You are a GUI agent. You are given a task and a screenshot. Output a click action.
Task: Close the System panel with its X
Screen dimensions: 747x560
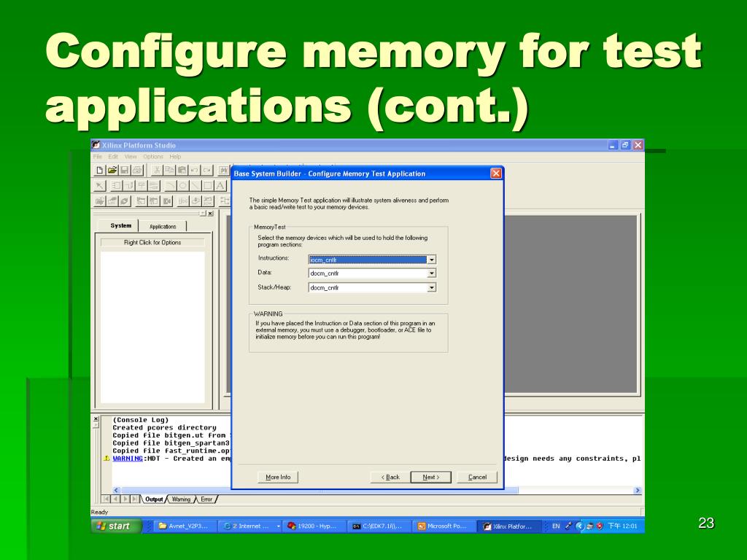(x=210, y=214)
